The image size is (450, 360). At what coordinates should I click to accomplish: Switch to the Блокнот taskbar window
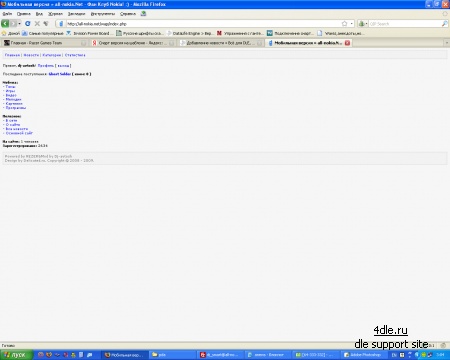[x=269, y=355]
